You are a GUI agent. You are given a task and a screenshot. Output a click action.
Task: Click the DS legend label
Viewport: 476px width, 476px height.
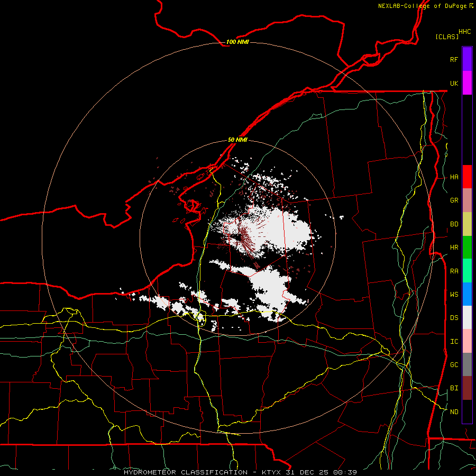point(454,318)
